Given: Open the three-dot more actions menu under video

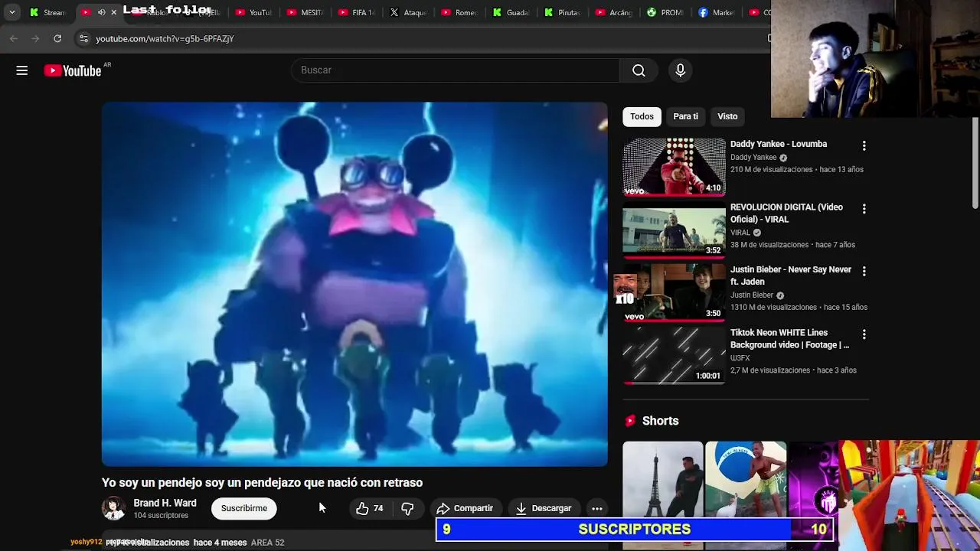Looking at the screenshot, I should click(597, 508).
